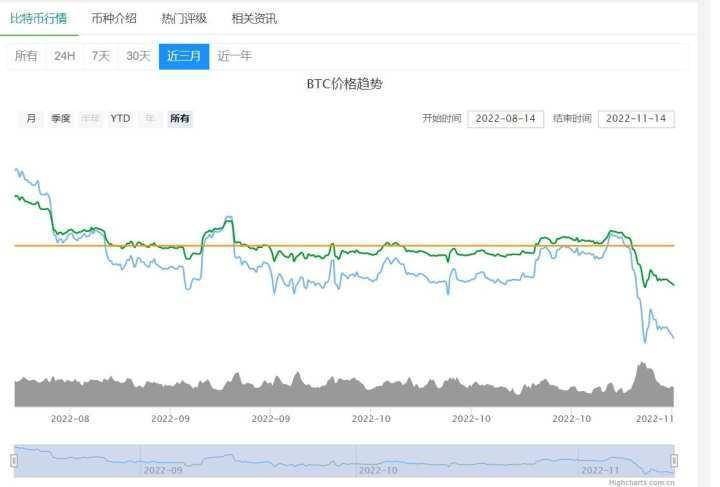Click the 月 zoom button

pos(31,118)
